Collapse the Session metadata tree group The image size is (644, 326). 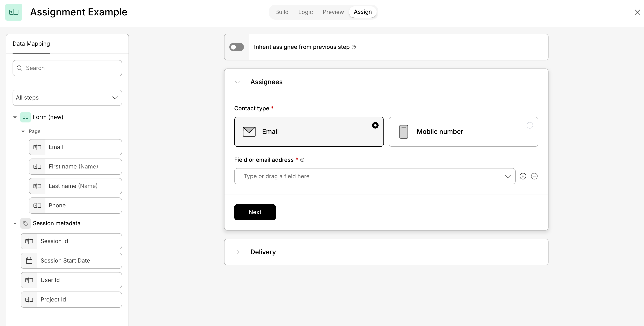(x=15, y=223)
